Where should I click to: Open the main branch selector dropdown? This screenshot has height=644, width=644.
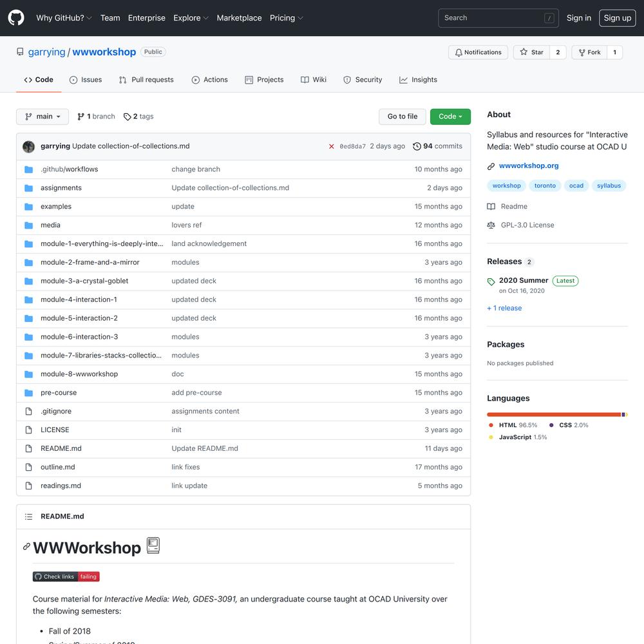tap(43, 117)
